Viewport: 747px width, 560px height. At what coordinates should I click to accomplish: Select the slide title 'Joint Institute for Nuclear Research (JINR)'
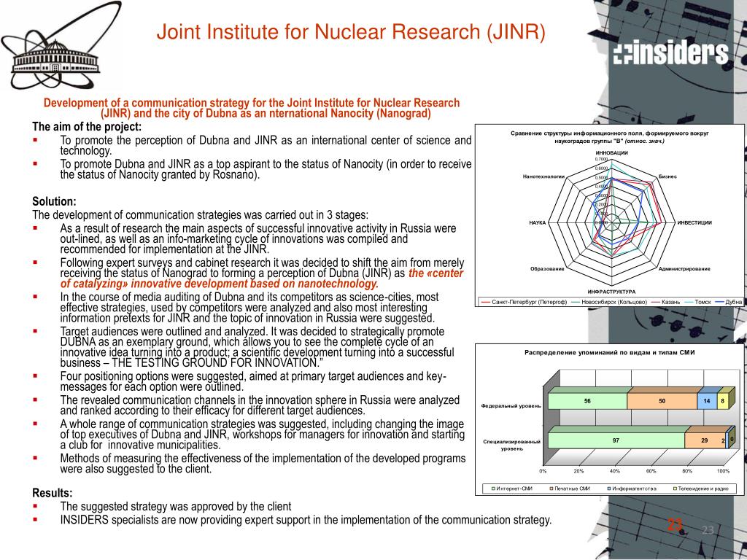pos(351,32)
